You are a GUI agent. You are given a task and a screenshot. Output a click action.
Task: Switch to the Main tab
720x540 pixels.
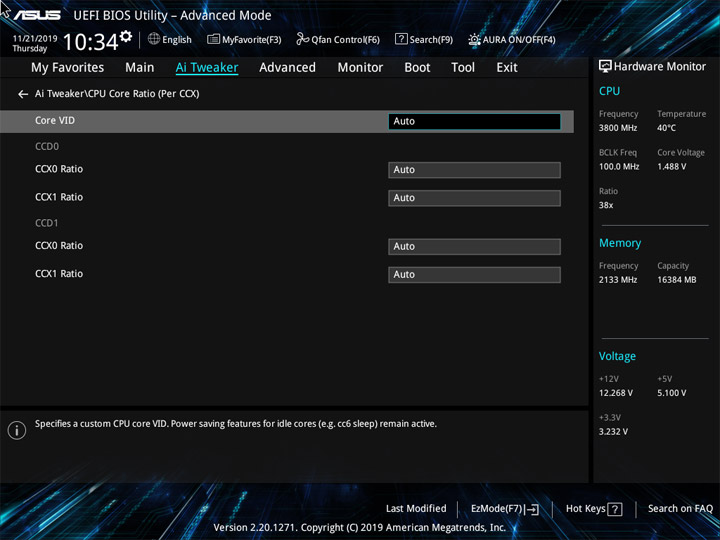click(140, 68)
